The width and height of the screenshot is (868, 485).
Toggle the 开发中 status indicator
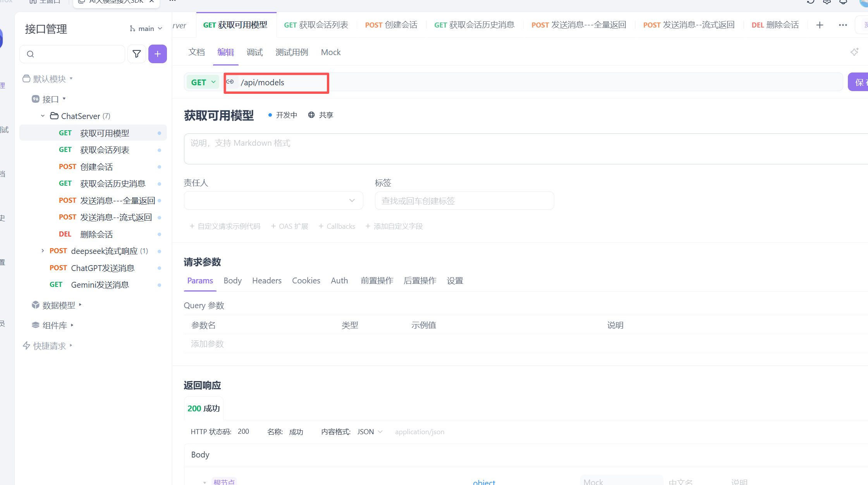click(283, 115)
